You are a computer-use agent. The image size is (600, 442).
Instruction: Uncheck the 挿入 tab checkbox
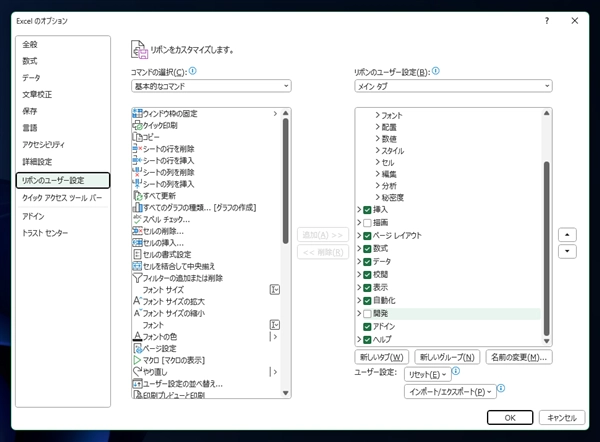coord(367,210)
